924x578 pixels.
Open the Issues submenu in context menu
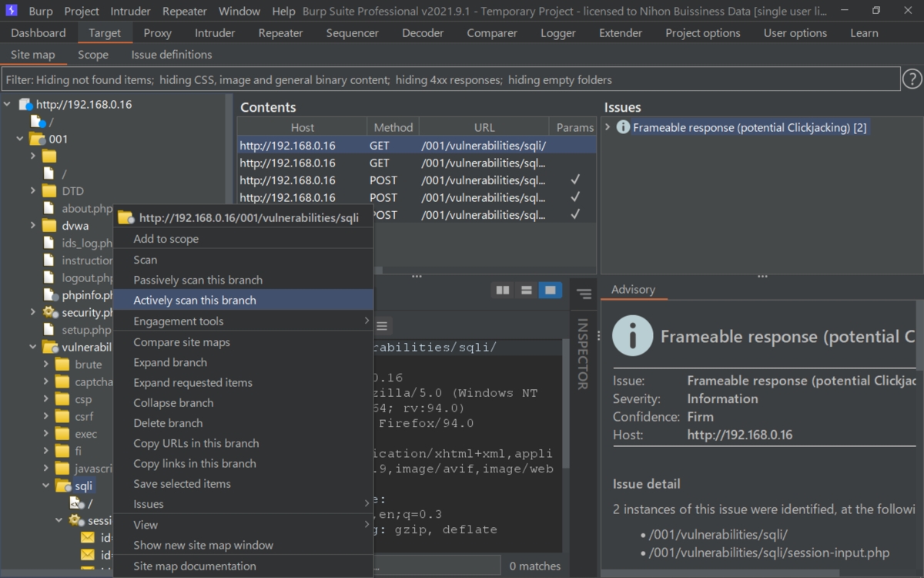coord(243,504)
